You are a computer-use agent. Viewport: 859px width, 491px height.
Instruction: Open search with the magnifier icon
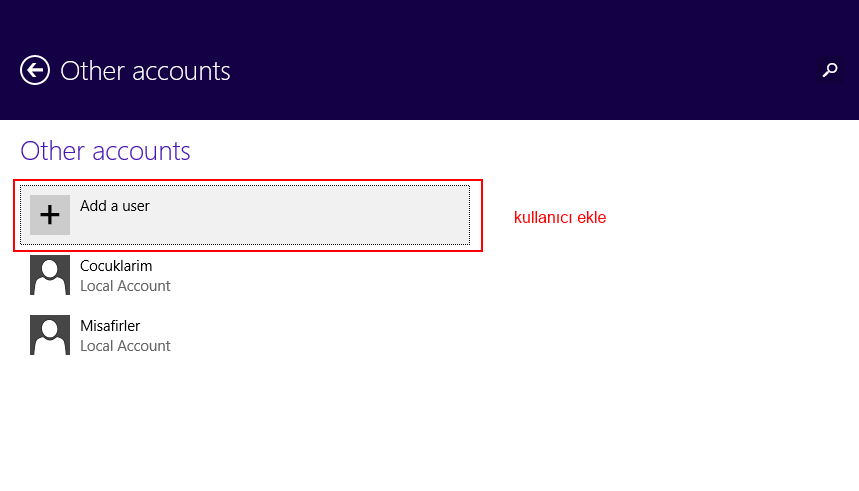click(x=830, y=70)
